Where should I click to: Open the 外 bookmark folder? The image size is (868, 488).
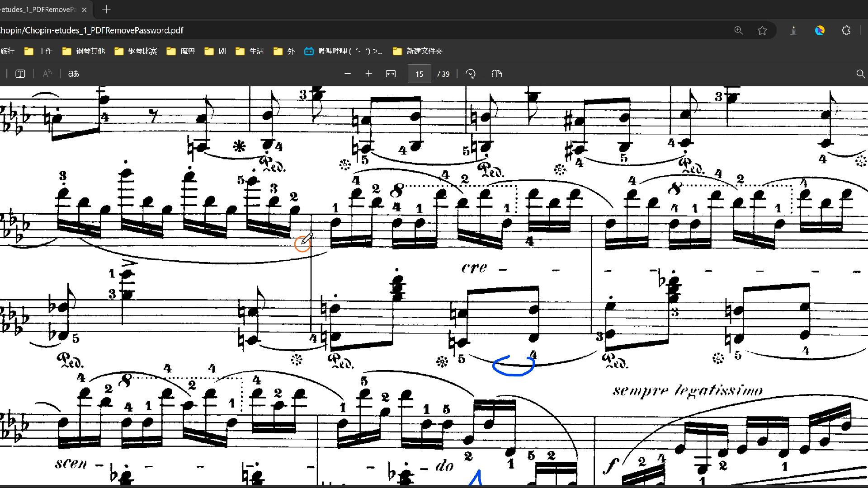(284, 51)
